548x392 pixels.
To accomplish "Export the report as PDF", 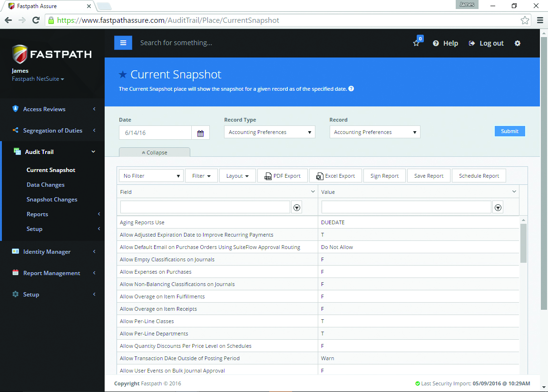I will point(283,176).
